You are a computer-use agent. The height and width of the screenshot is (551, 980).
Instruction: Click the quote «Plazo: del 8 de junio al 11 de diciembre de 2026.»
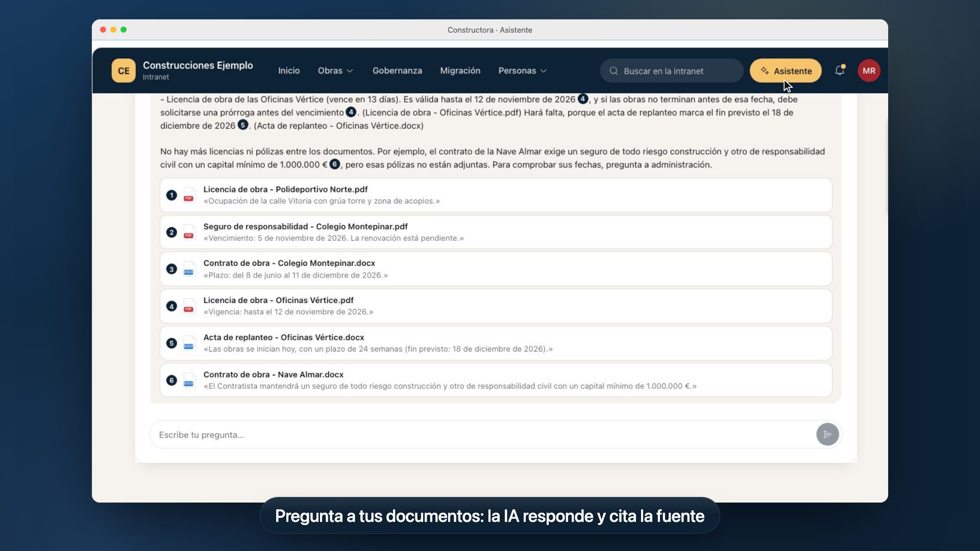(296, 275)
